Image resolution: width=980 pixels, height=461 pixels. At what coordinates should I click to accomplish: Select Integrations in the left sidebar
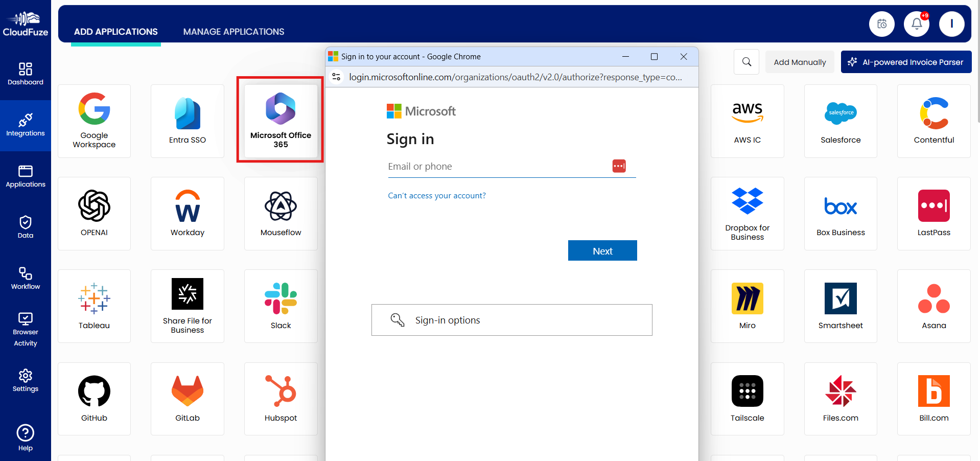(x=26, y=124)
